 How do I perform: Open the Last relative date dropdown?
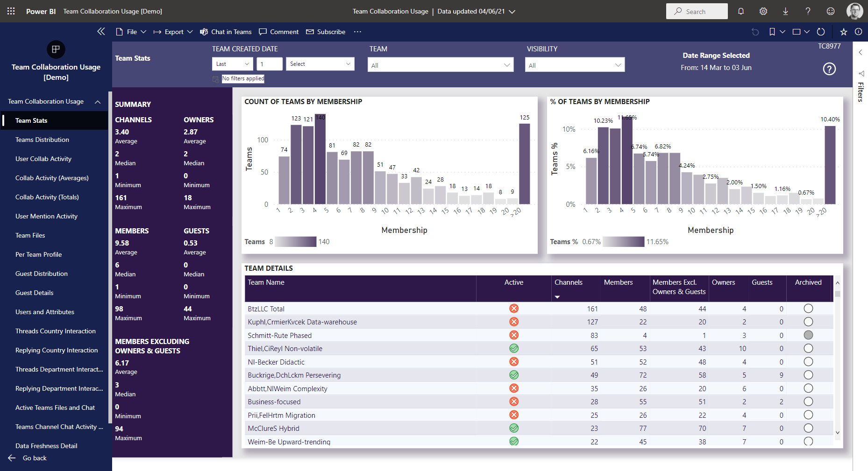(233, 64)
